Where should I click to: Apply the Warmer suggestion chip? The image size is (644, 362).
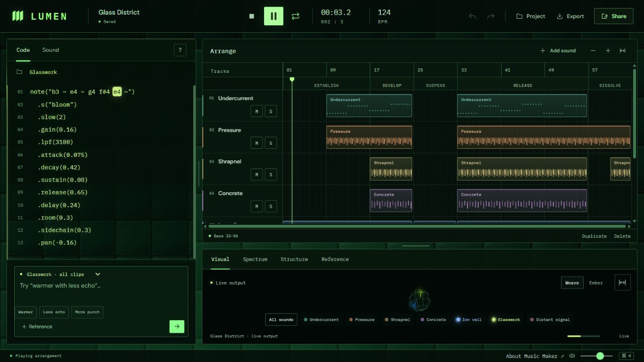click(x=26, y=312)
